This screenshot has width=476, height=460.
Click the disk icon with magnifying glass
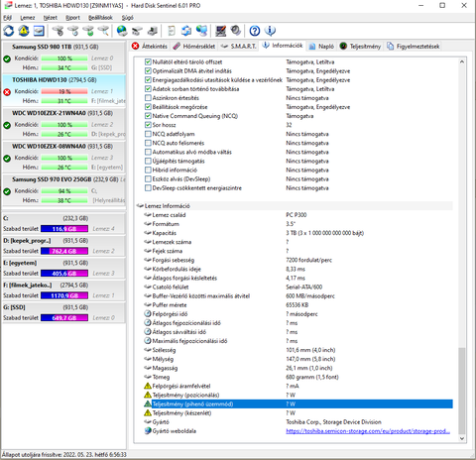coord(103,31)
